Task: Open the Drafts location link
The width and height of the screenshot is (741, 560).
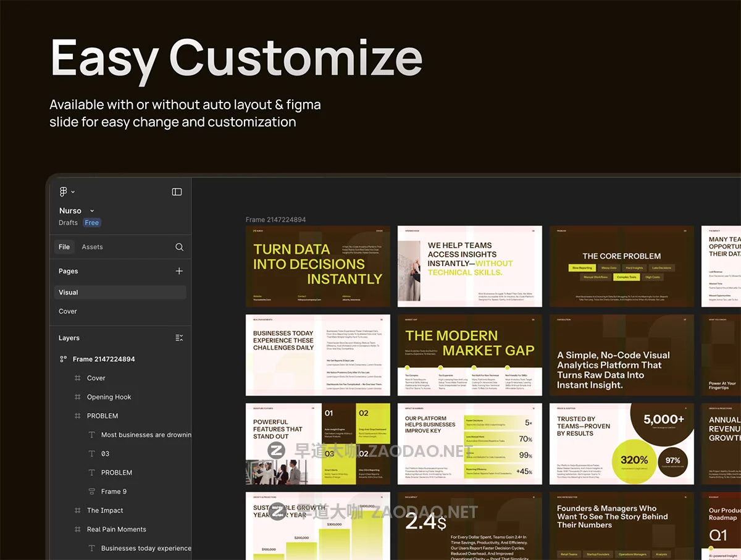Action: 68,223
